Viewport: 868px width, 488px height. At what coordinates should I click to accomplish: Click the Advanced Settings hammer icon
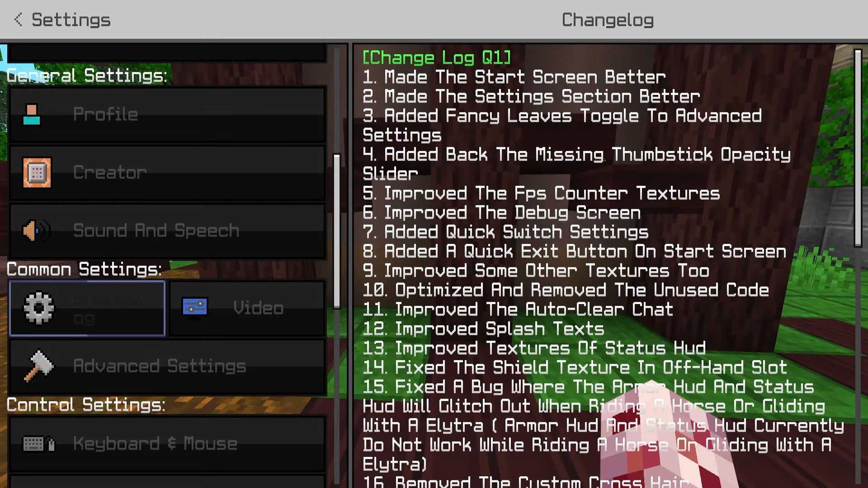[38, 366]
